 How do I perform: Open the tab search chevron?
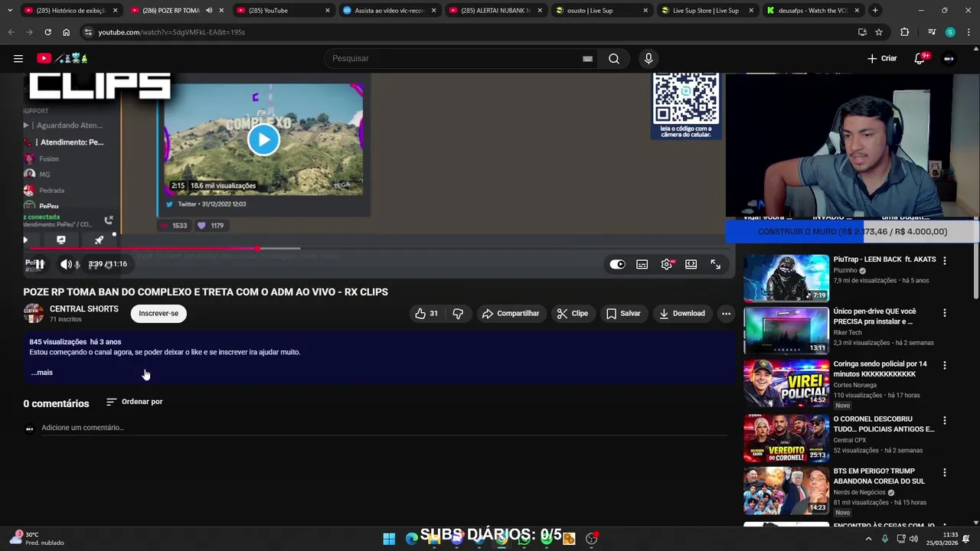(x=9, y=11)
